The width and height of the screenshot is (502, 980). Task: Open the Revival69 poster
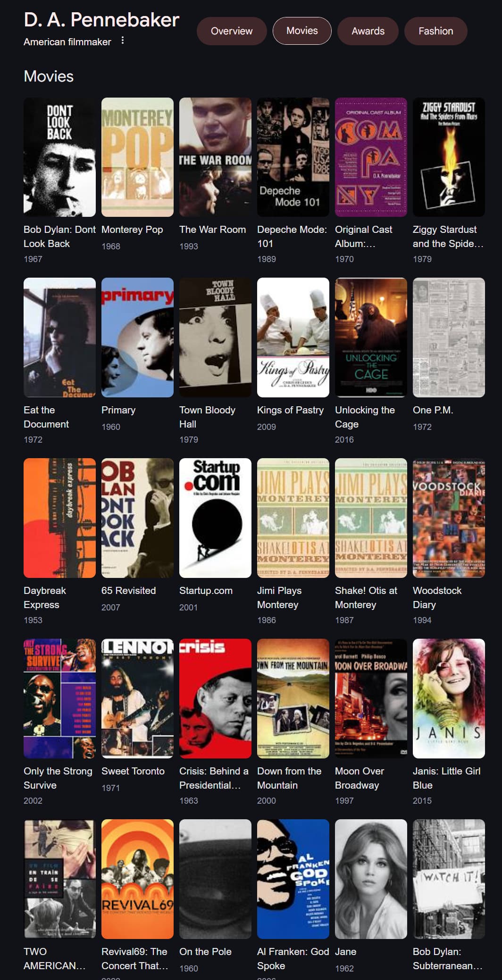pyautogui.click(x=137, y=879)
